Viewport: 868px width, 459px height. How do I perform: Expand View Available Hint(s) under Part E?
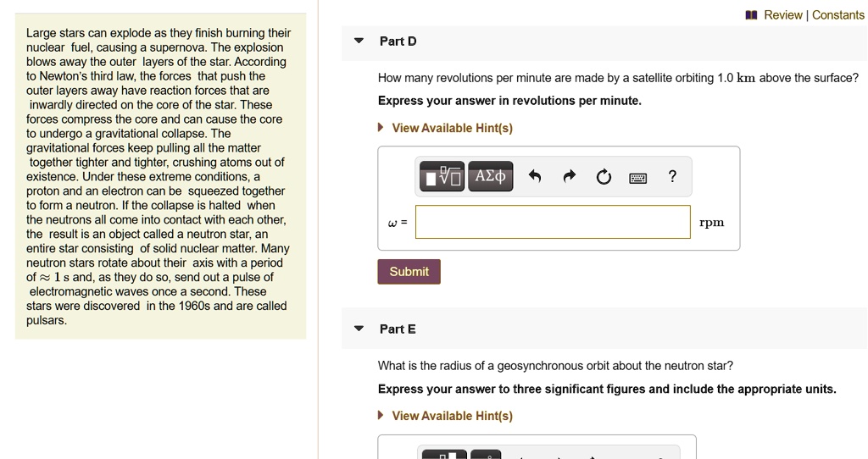tap(446, 416)
